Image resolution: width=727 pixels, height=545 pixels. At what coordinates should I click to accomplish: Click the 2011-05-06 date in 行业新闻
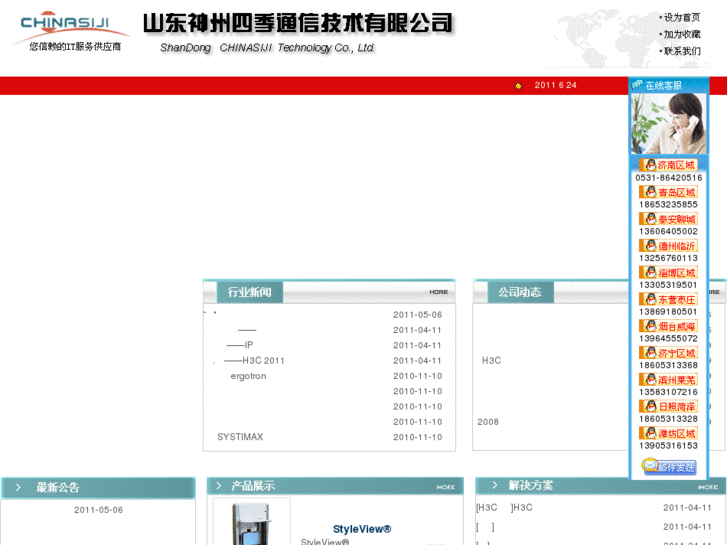coord(418,315)
